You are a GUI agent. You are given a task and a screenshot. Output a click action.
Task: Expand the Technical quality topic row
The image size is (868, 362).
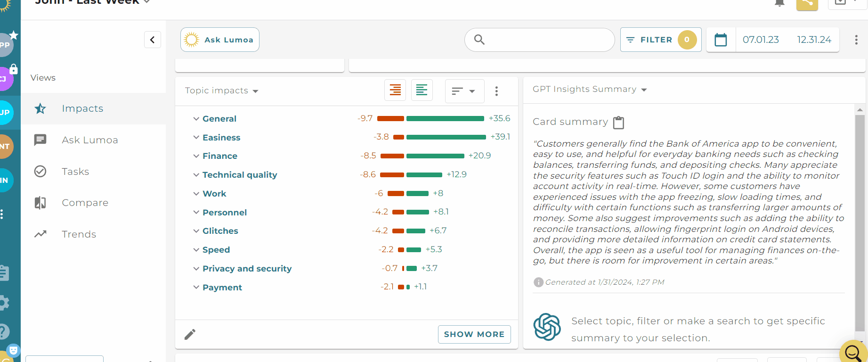[x=196, y=175]
